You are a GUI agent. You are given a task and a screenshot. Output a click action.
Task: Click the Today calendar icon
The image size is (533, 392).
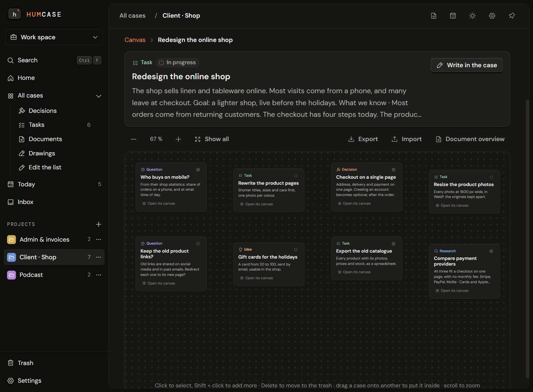pyautogui.click(x=11, y=184)
